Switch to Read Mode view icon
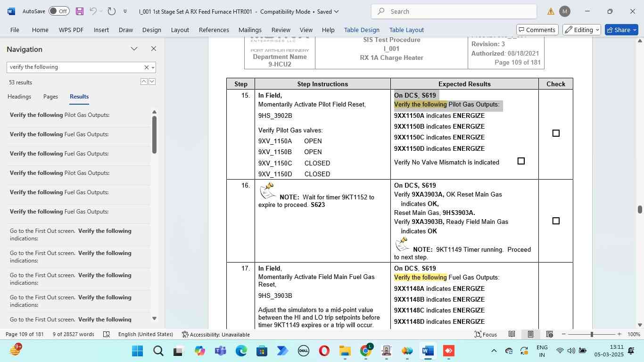The width and height of the screenshot is (644, 362). 512,334
